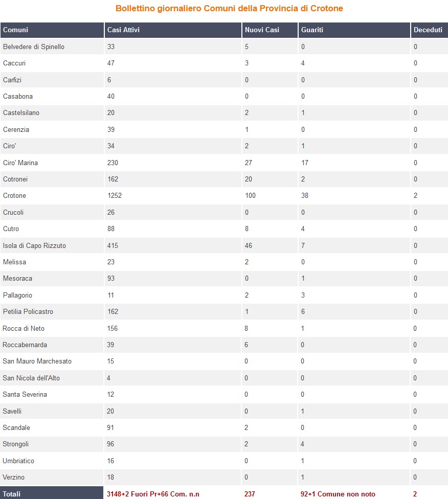Select the total new cases value 237
Viewport: 448px width, 499px height.
(250, 494)
